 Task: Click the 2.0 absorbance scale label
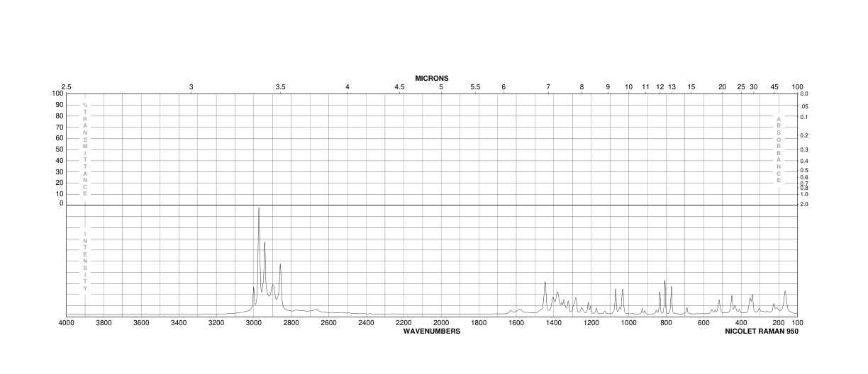804,204
